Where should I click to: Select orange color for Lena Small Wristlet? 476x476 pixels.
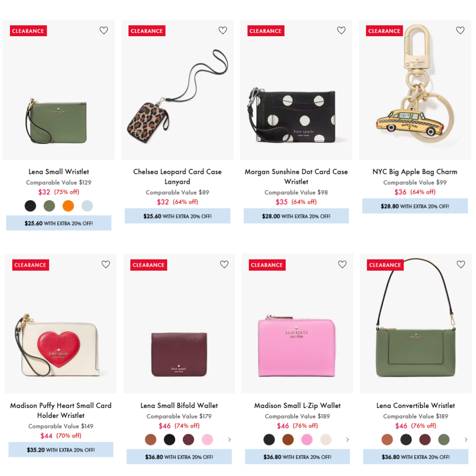(68, 206)
